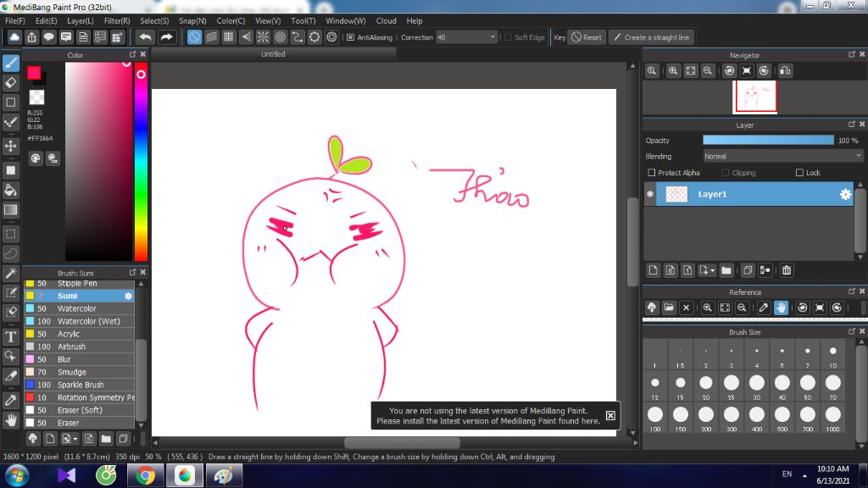The image size is (868, 488).
Task: Add a layer folder in Layer panel
Action: tap(726, 270)
